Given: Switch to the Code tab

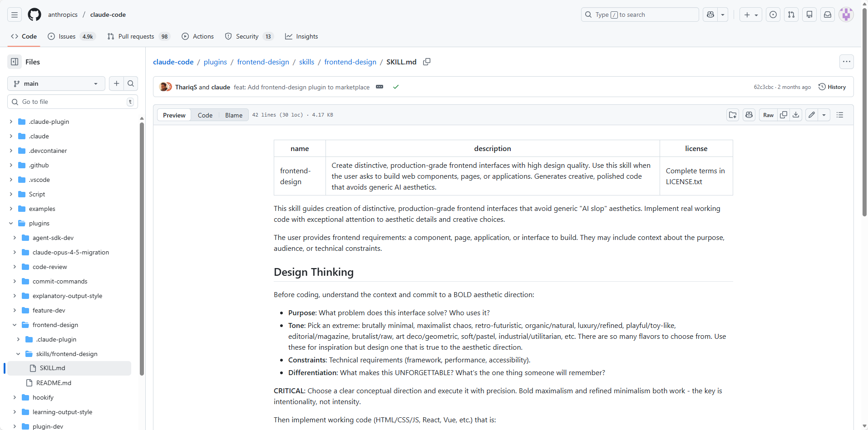Looking at the screenshot, I should (24, 36).
